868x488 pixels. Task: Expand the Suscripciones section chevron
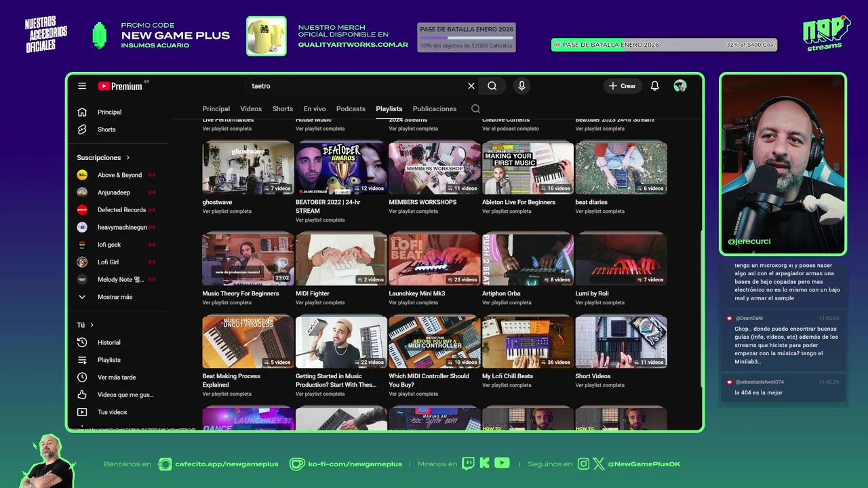pos(127,157)
